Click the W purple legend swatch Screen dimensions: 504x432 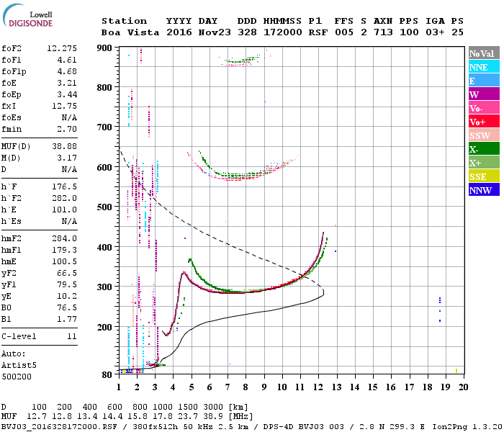484,94
